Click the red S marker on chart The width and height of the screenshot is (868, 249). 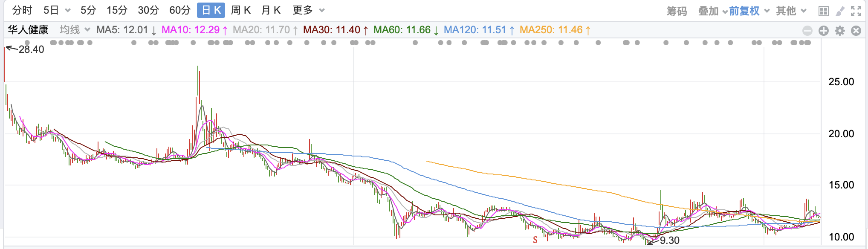coord(535,240)
